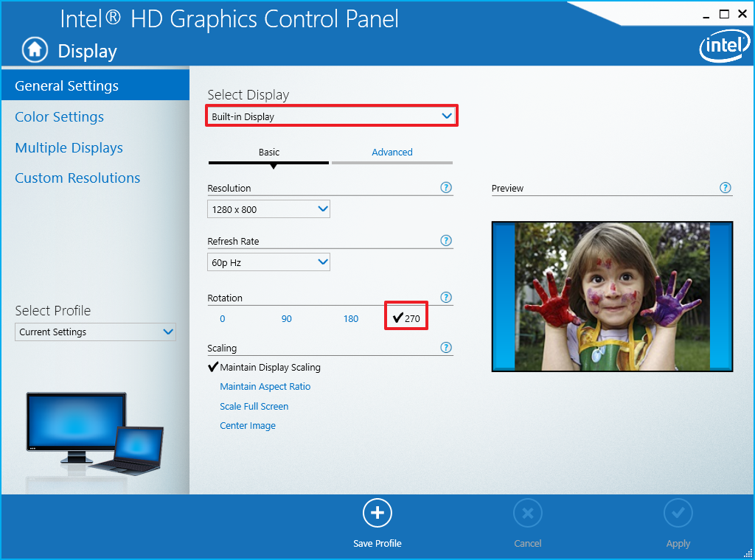
Task: Set rotation to 0 degrees
Action: 223,318
